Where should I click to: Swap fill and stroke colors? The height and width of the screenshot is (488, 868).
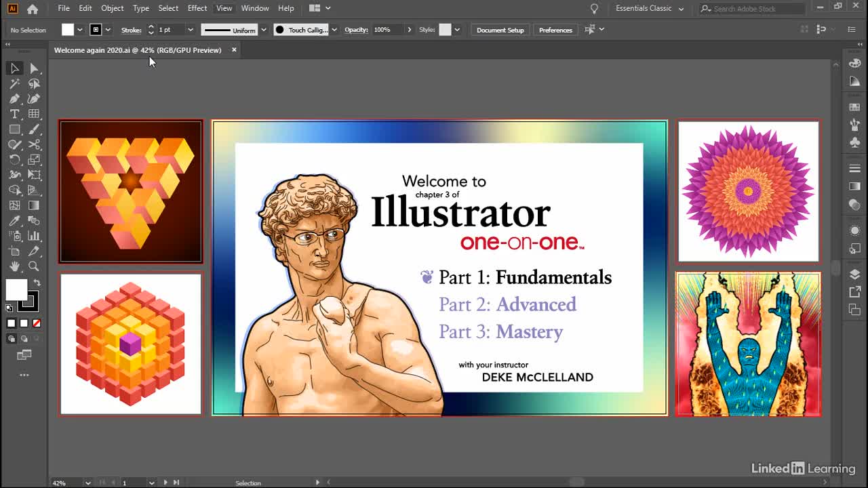tap(37, 283)
